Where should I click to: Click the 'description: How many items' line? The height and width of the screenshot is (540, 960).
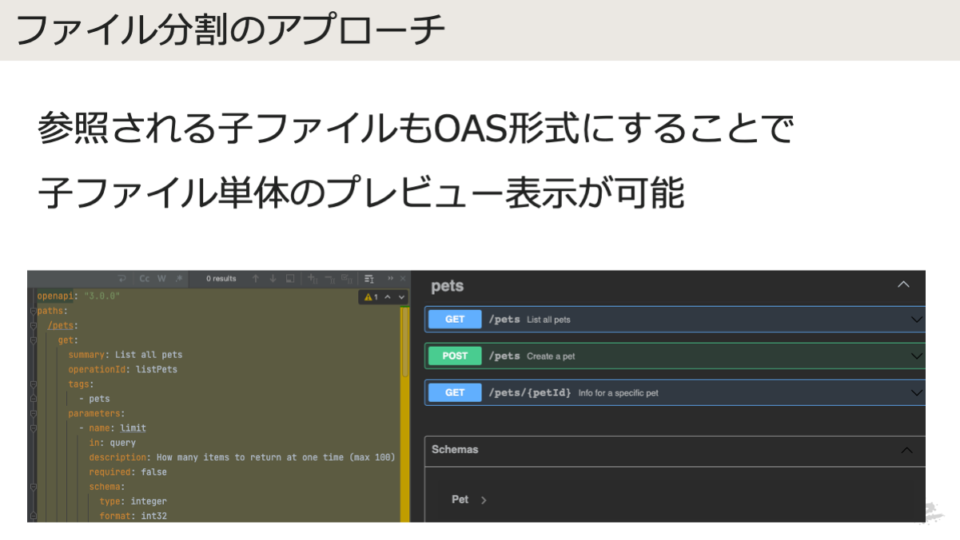click(242, 458)
